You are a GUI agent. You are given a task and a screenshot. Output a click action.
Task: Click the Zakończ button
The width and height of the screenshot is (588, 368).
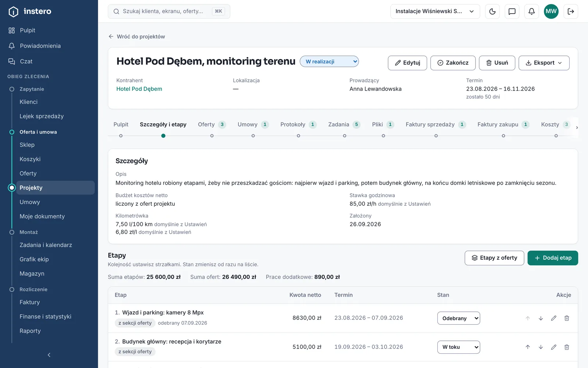(x=453, y=63)
